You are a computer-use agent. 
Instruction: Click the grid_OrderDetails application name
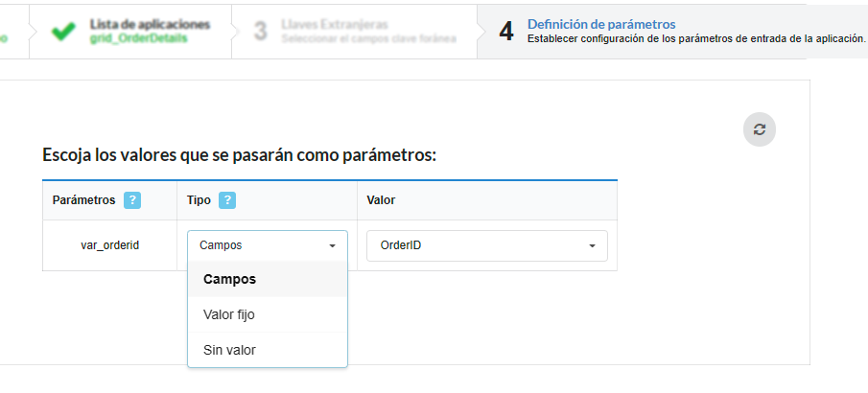tap(133, 38)
